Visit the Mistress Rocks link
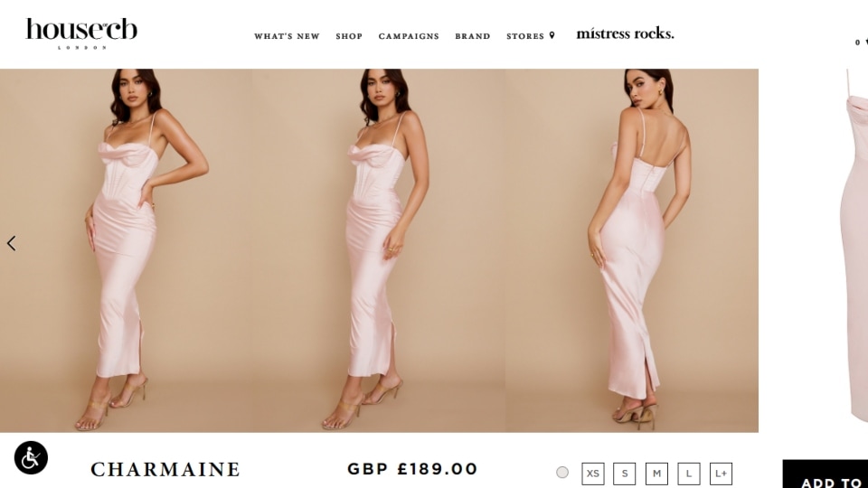The width and height of the screenshot is (868, 488). pos(625,33)
